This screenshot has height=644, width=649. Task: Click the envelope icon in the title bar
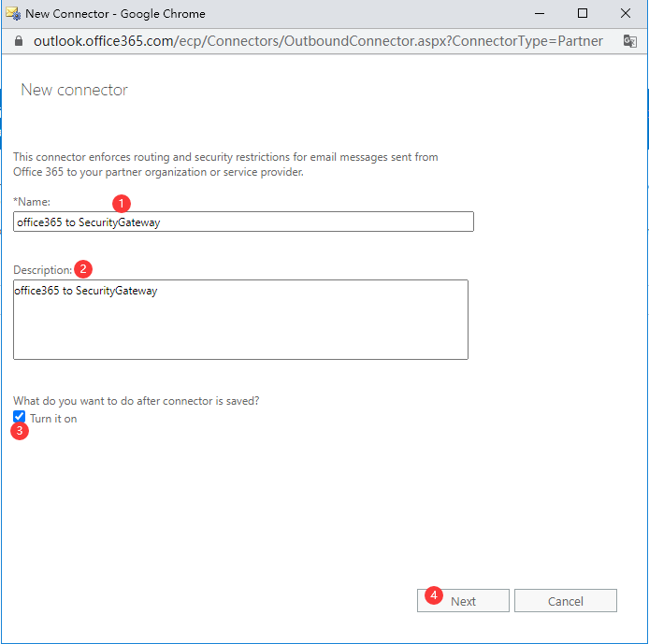pos(13,14)
